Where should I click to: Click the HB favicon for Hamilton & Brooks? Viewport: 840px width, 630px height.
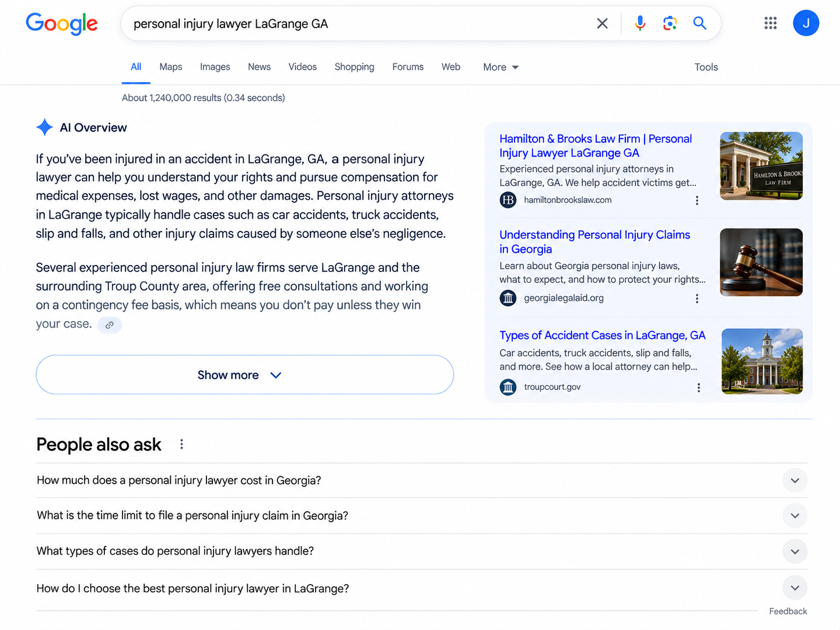(508, 200)
